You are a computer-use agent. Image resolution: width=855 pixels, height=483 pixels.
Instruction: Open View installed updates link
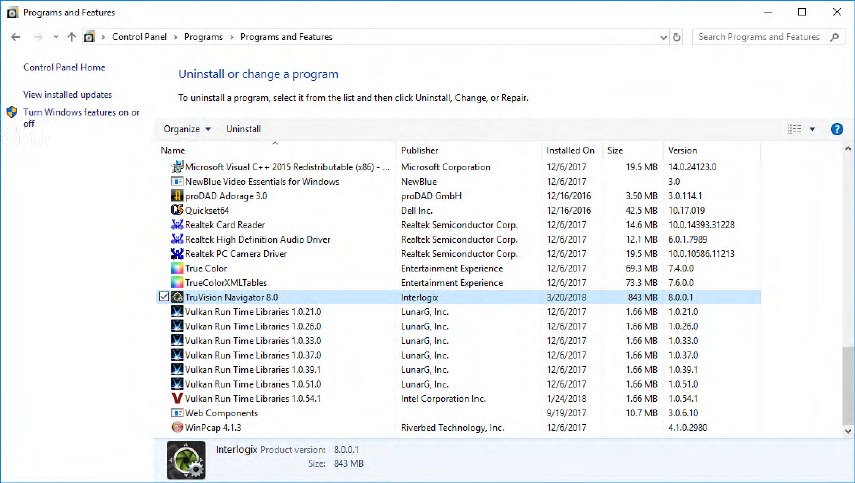click(x=68, y=95)
